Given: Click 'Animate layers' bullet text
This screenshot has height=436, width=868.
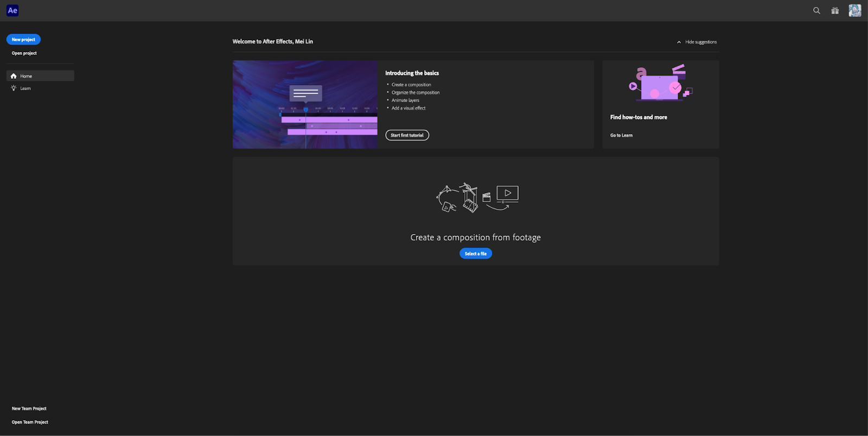Looking at the screenshot, I should (405, 100).
